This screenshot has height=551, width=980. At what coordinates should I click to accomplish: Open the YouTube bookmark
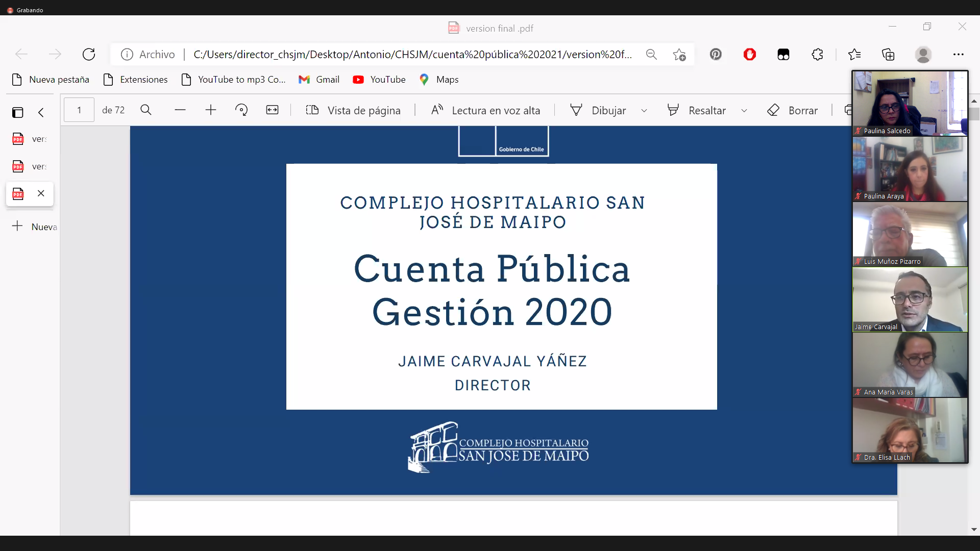379,80
